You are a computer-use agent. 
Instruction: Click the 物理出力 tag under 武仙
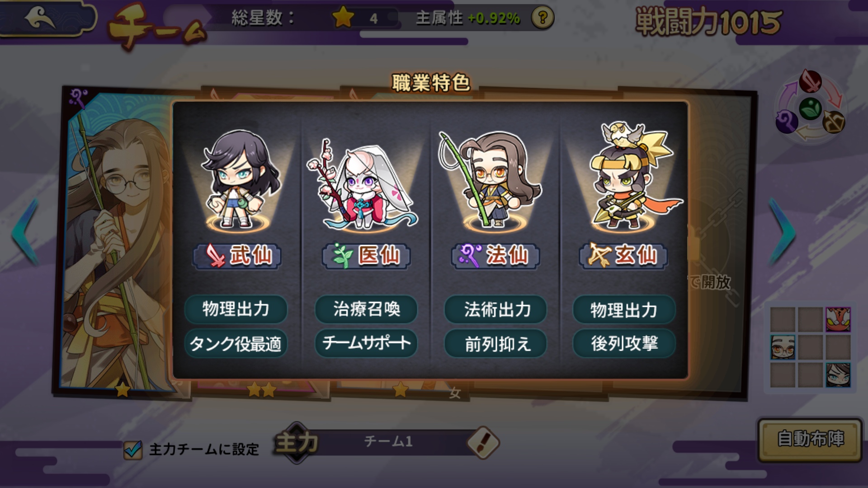(x=236, y=310)
